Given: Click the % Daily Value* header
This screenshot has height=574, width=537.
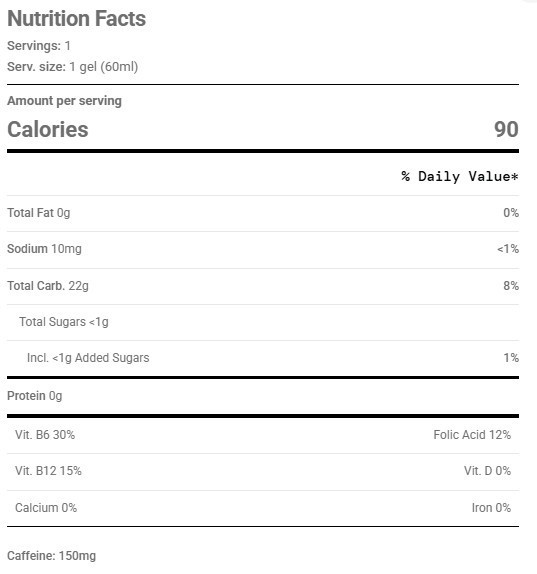Looking at the screenshot, I should [460, 176].
